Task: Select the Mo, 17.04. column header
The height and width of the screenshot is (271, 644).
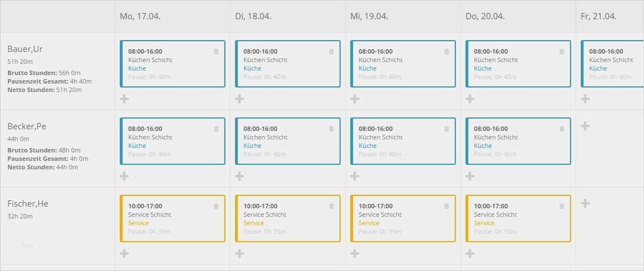Action: pos(140,16)
